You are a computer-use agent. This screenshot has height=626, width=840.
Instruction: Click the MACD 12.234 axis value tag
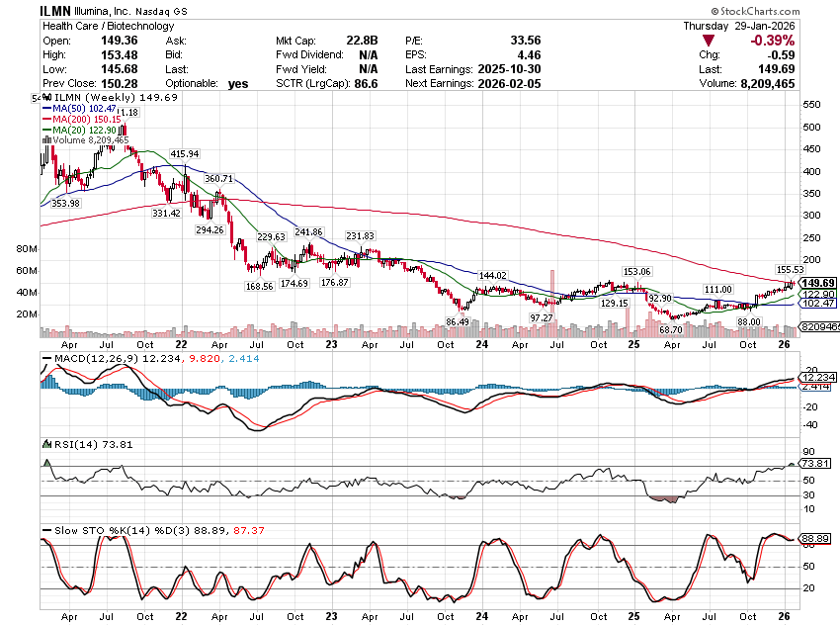817,377
